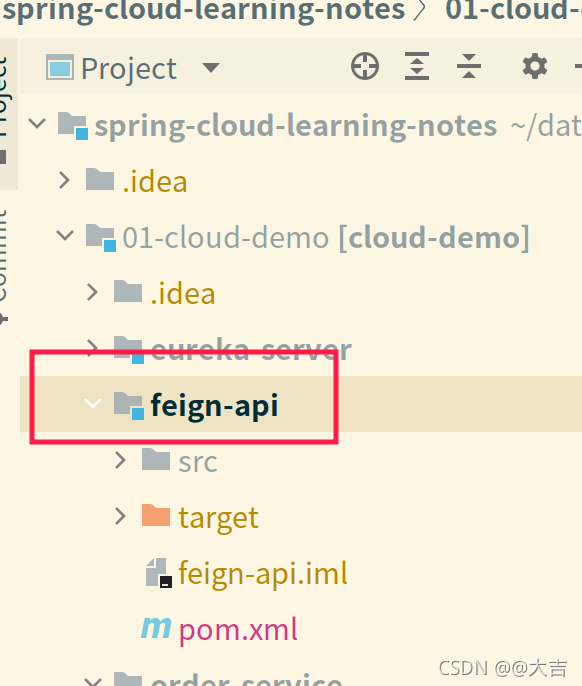This screenshot has height=686, width=582.
Task: Click the Collapse All toolbar icon
Action: [x=469, y=66]
